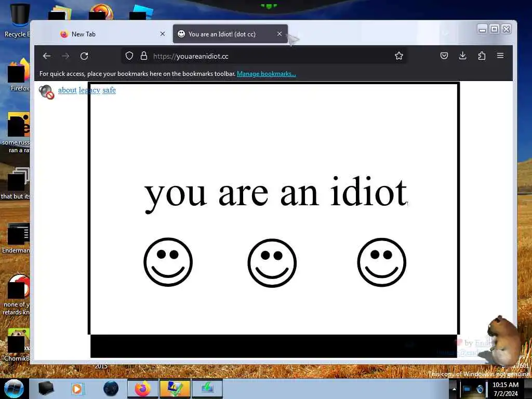532x399 pixels.
Task: Open the safe link on the page
Action: point(109,90)
